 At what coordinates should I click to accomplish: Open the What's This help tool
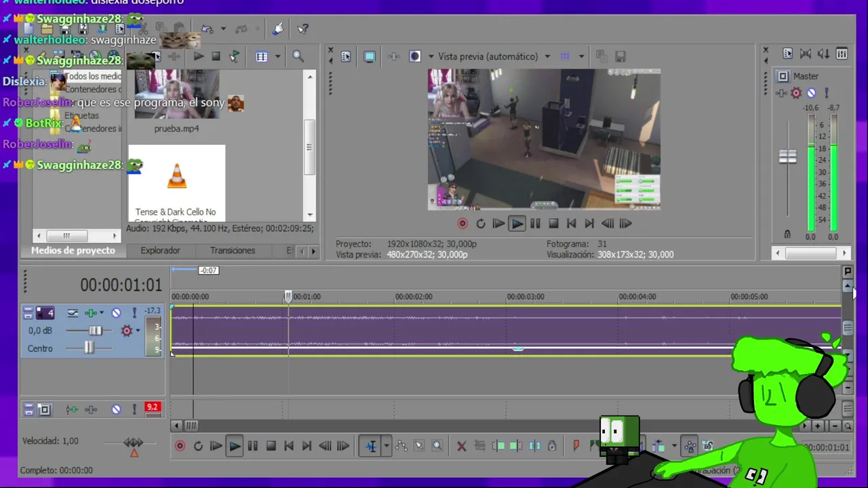(303, 29)
